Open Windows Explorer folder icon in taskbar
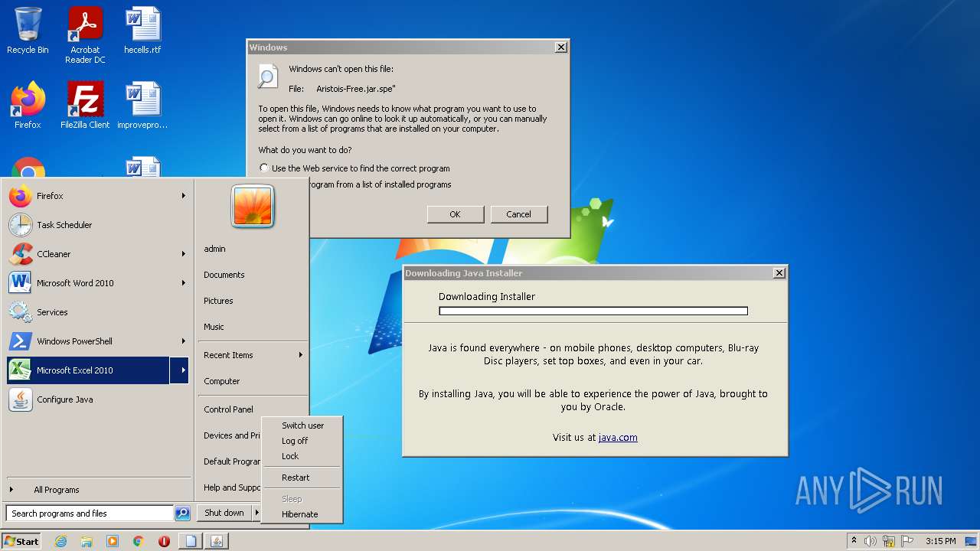980x551 pixels. (87, 541)
